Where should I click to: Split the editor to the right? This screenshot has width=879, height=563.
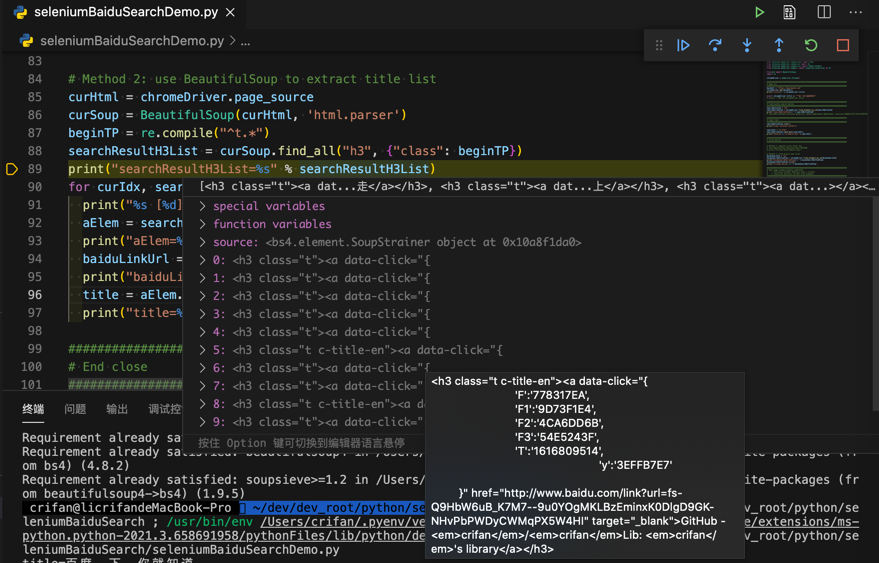824,12
